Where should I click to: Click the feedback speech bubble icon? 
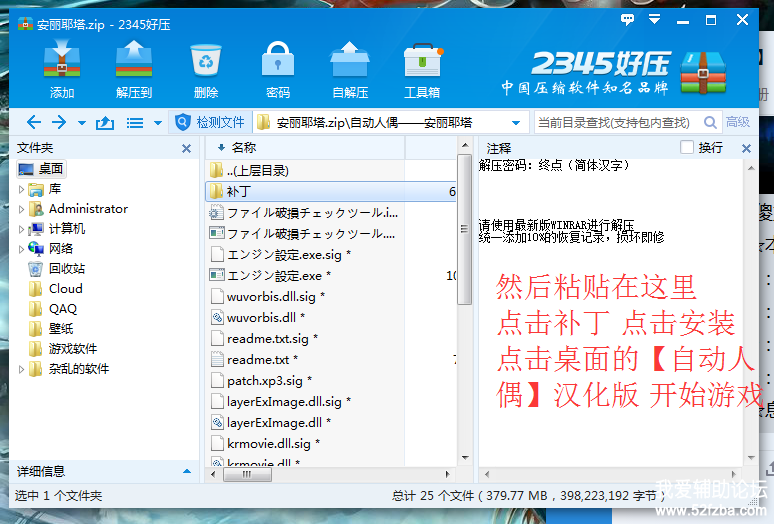627,20
